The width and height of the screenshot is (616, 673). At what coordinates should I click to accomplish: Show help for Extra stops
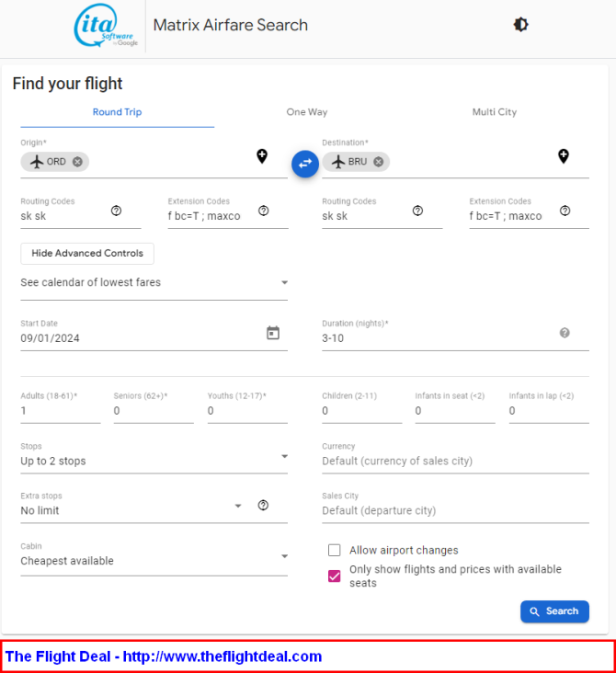click(x=263, y=505)
